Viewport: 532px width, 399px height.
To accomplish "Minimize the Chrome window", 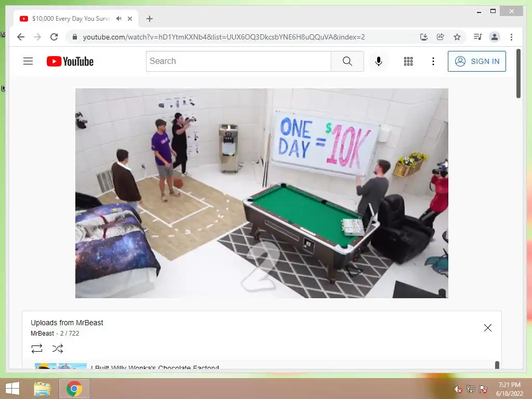I will [x=479, y=11].
